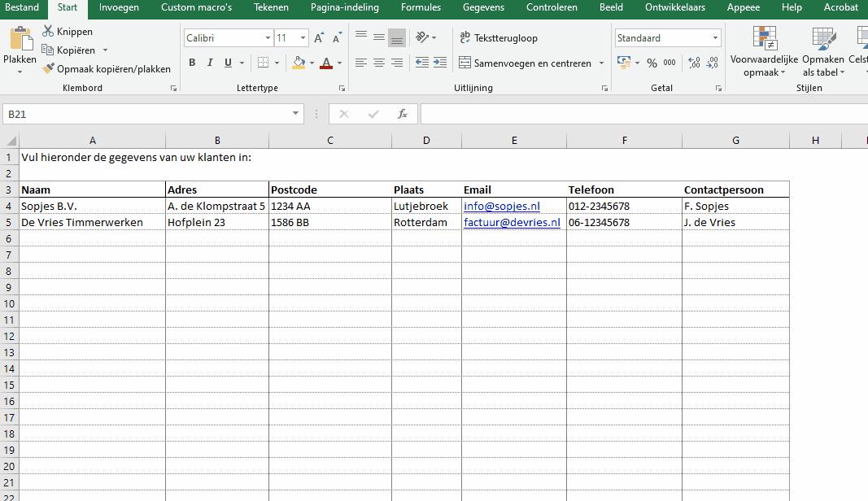Toggle underline formatting U
The image size is (868, 501).
pyautogui.click(x=228, y=63)
